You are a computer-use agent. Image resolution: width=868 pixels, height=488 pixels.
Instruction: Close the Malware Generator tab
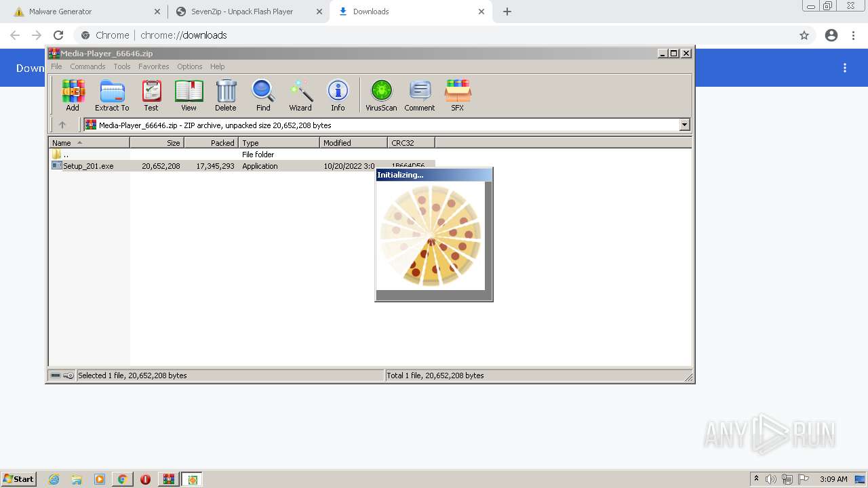click(157, 12)
